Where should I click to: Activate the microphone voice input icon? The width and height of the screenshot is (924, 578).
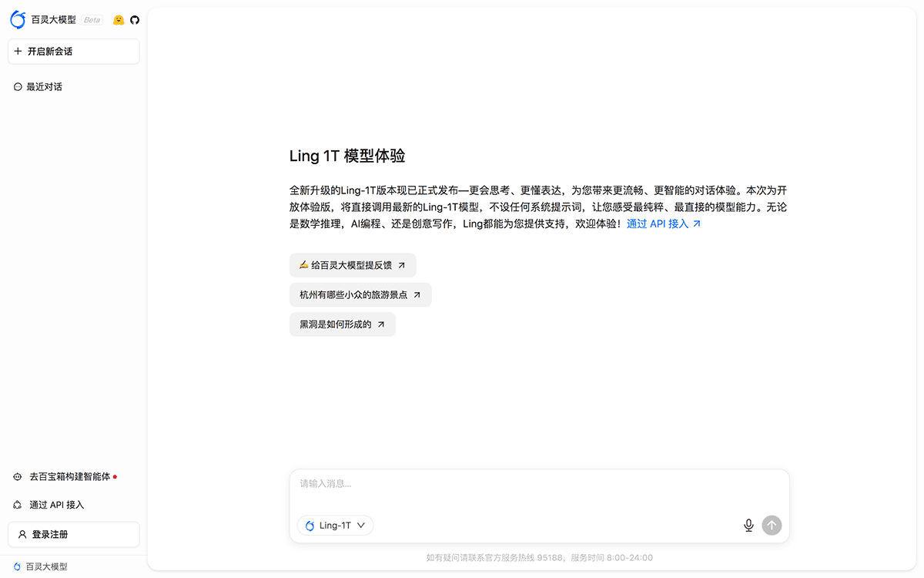pyautogui.click(x=748, y=525)
